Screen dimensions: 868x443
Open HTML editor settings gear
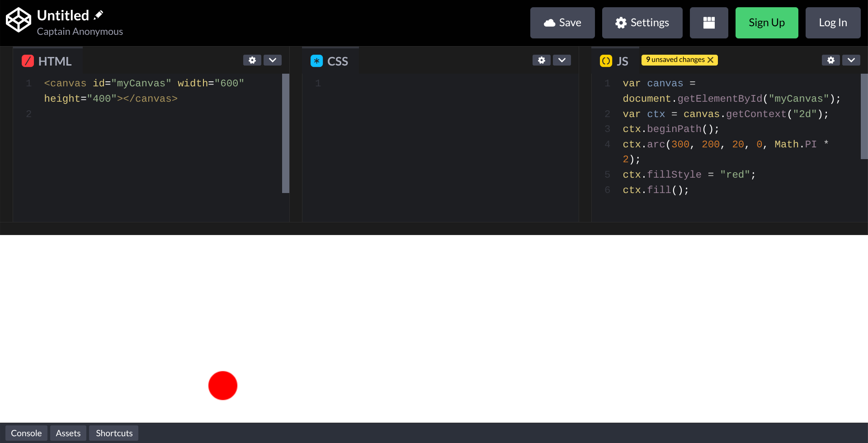(252, 60)
